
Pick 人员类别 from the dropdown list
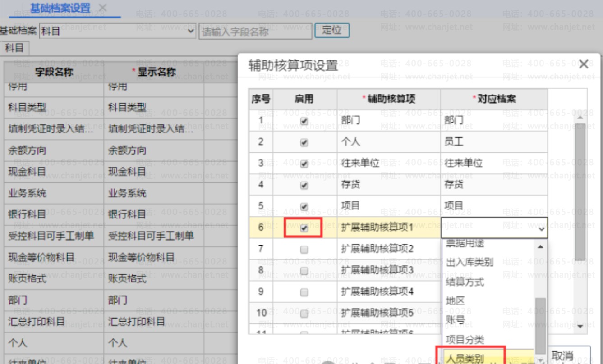click(465, 359)
